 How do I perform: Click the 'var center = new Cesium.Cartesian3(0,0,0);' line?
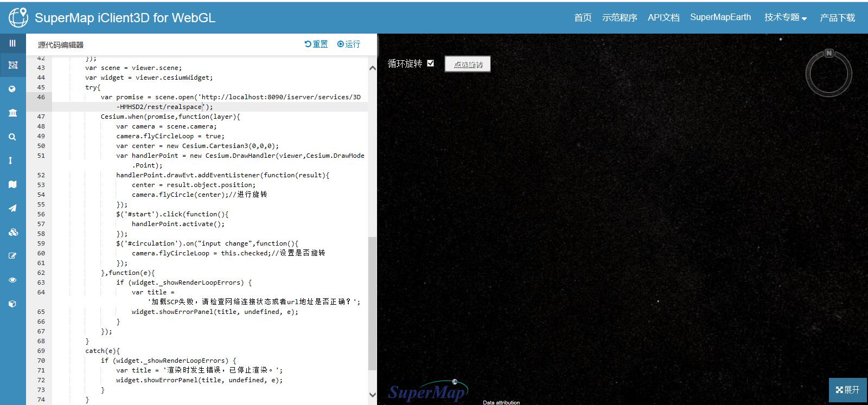(x=197, y=146)
